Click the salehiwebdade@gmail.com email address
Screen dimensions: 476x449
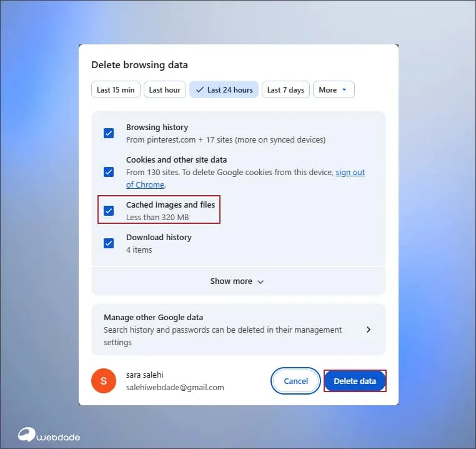coord(175,388)
